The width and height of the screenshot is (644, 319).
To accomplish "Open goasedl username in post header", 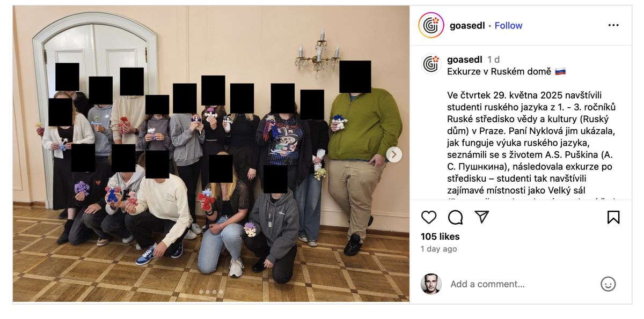I will click(467, 26).
